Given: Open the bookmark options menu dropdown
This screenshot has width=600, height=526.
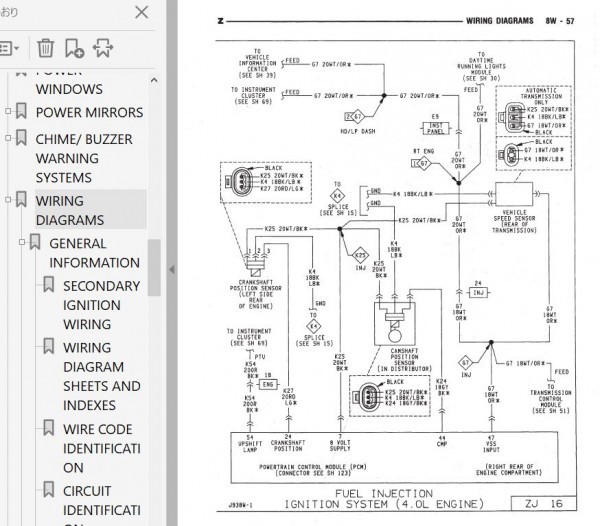Looking at the screenshot, I should pyautogui.click(x=10, y=49).
